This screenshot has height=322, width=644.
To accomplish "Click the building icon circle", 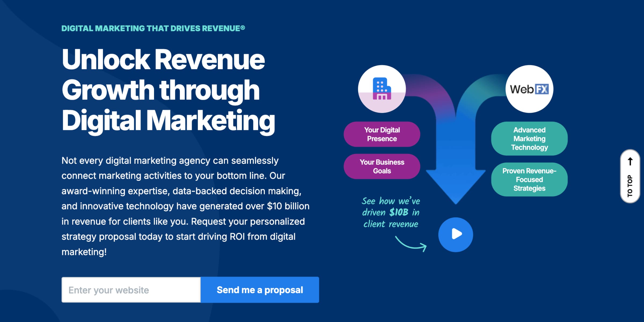I will [382, 89].
